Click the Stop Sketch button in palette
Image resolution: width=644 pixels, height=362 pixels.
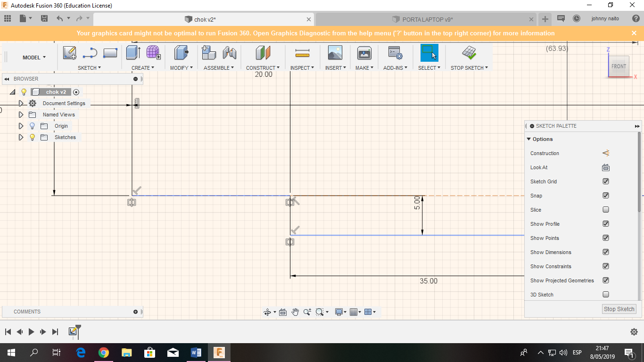click(x=619, y=309)
